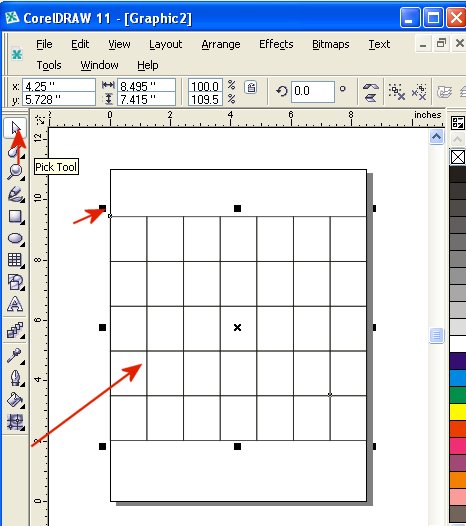
Task: Choose the Freehand drawing tool
Action: pos(15,194)
